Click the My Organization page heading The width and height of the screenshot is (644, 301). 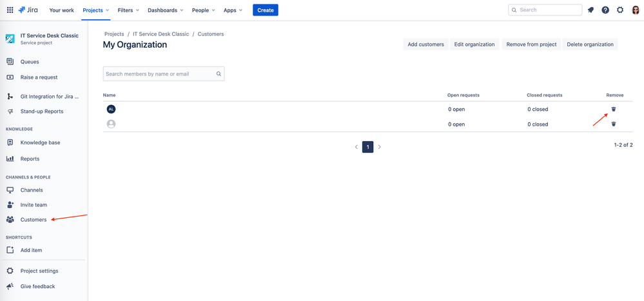135,44
